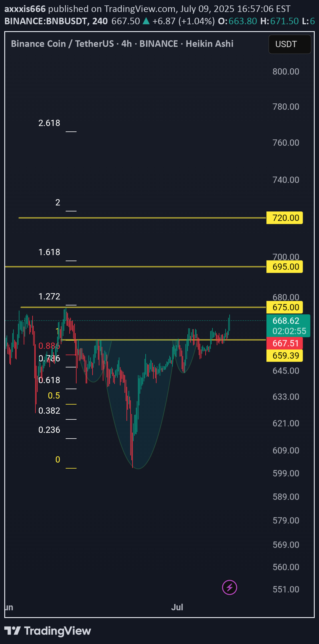Click the red 667.51 price label
Viewport: 319px width, 644px height.
click(284, 343)
